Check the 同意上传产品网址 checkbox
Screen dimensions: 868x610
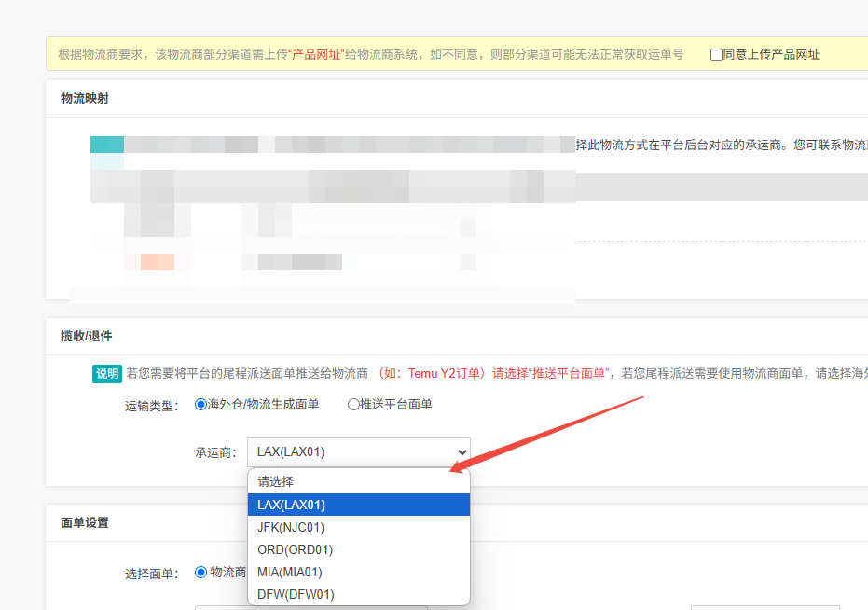point(716,55)
